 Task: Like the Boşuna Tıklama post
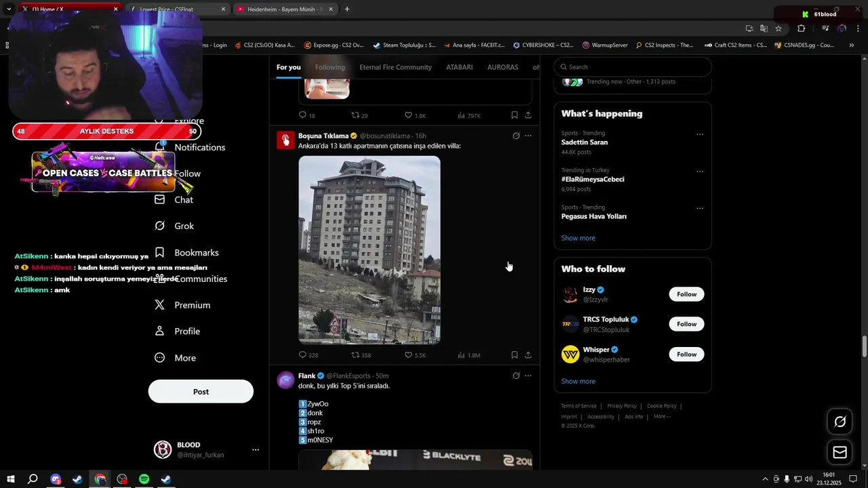click(415, 355)
